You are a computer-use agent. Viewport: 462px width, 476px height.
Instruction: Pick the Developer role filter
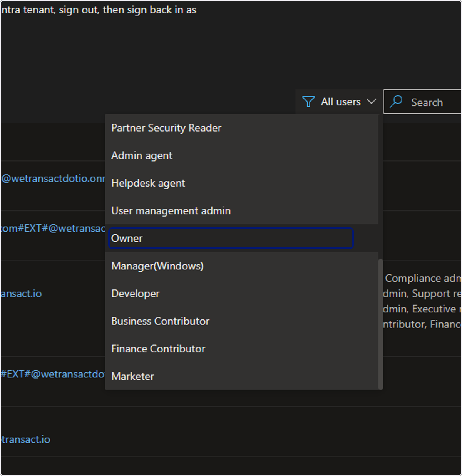tap(242, 294)
